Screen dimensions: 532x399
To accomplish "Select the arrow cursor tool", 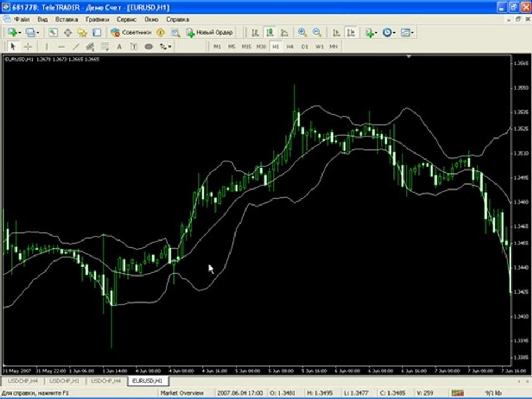I will coord(13,47).
